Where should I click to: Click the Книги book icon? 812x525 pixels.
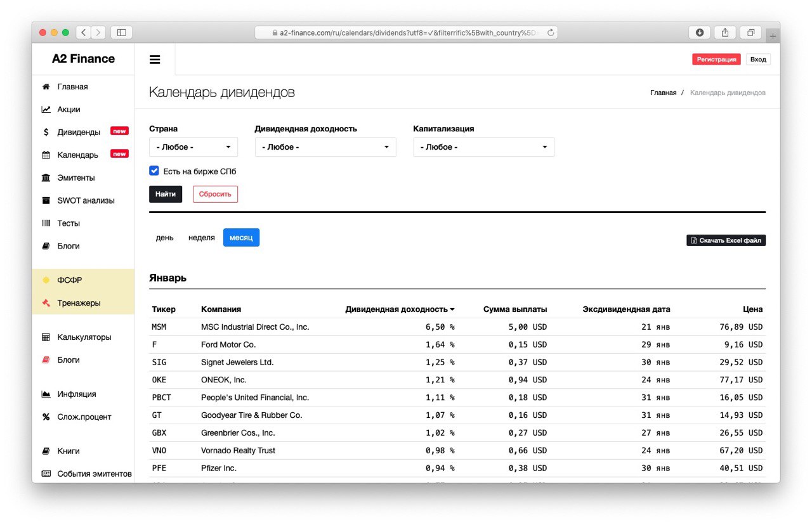point(46,451)
